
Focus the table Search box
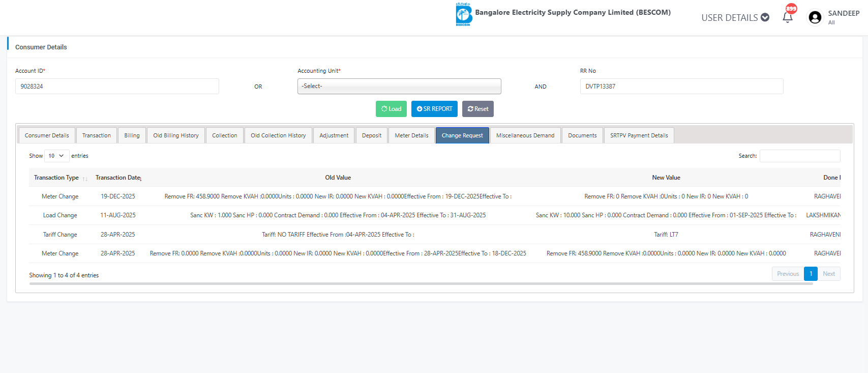pos(799,156)
